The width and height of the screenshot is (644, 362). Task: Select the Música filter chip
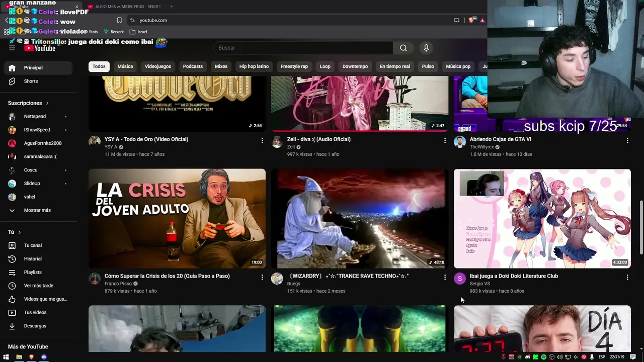pyautogui.click(x=125, y=66)
